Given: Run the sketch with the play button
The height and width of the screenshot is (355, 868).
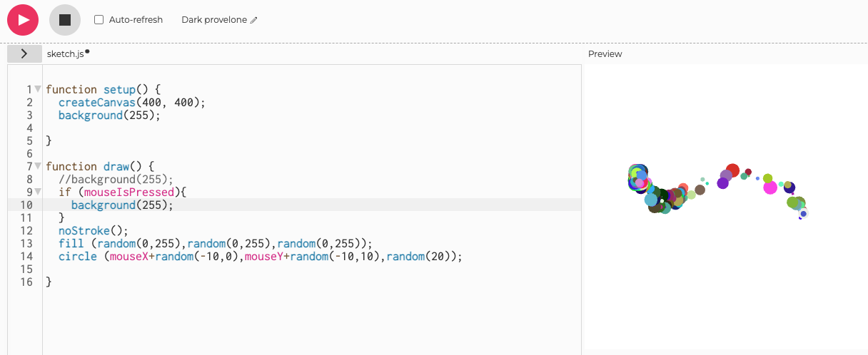Looking at the screenshot, I should [x=23, y=20].
